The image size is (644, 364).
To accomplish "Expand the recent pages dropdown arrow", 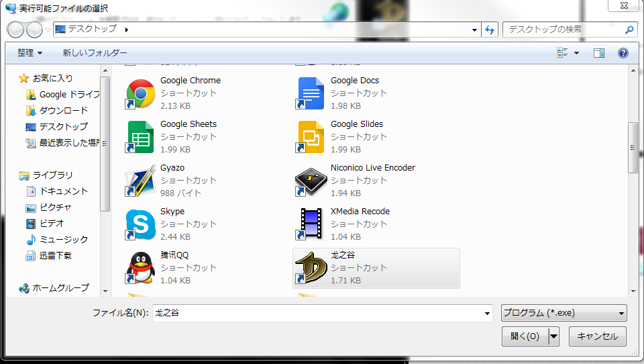I will pyautogui.click(x=48, y=30).
